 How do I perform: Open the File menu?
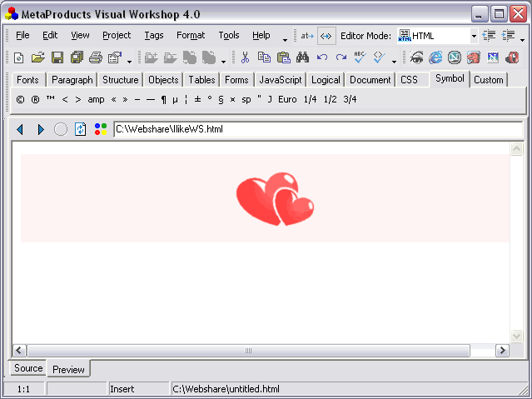22,35
